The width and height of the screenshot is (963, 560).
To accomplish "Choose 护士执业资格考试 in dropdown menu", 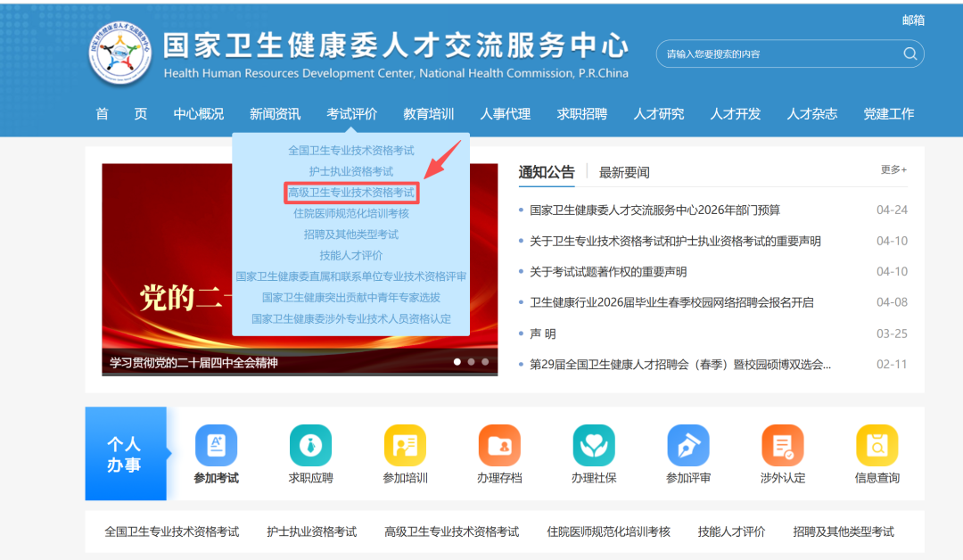I will coord(351,171).
